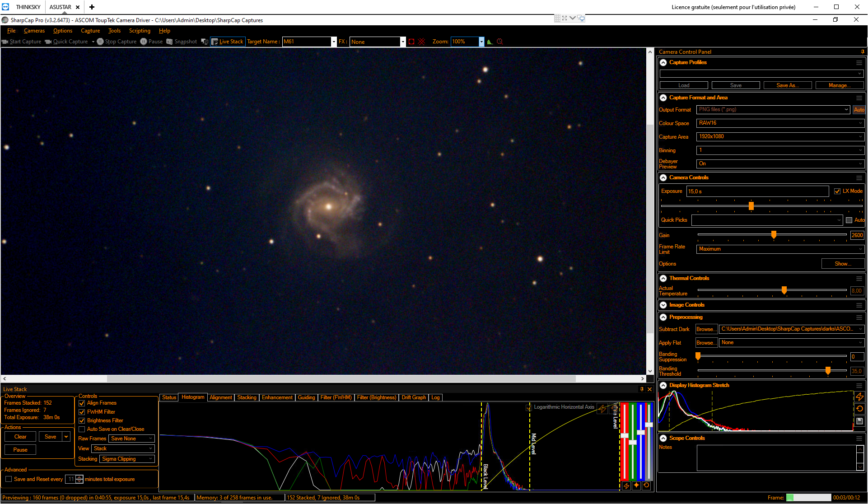This screenshot has width=868, height=504.
Task: Click the Pause button in Live Stack Actions
Action: 20,450
